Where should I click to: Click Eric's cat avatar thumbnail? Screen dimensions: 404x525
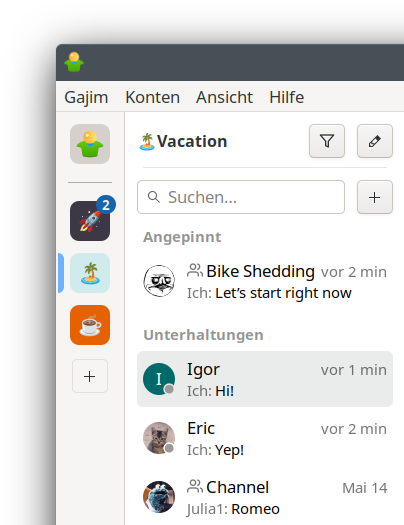[159, 438]
